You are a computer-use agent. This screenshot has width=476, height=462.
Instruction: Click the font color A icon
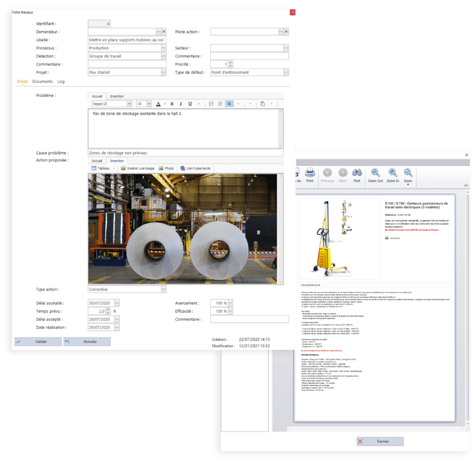tap(158, 104)
